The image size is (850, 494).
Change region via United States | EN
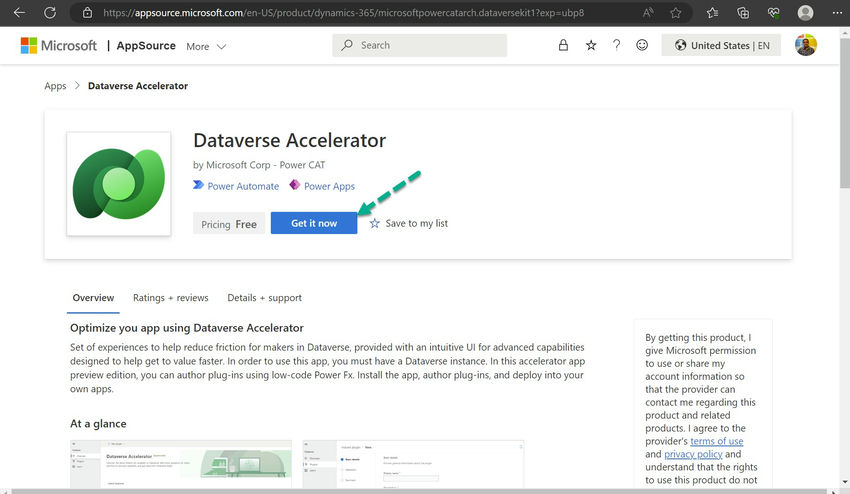tap(721, 46)
